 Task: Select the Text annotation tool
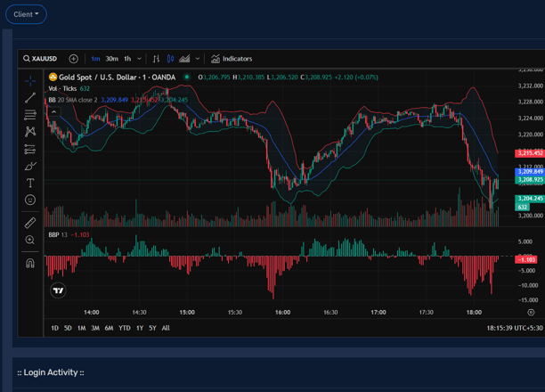tap(30, 183)
